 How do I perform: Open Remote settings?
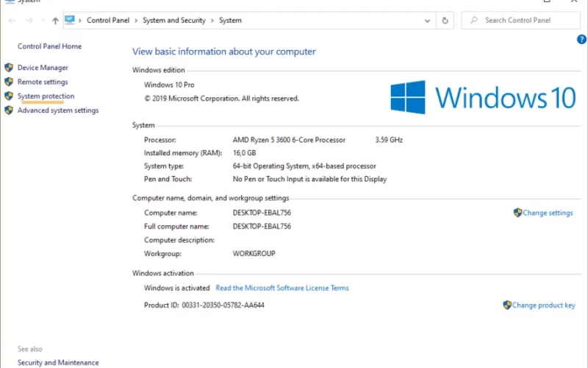point(43,82)
